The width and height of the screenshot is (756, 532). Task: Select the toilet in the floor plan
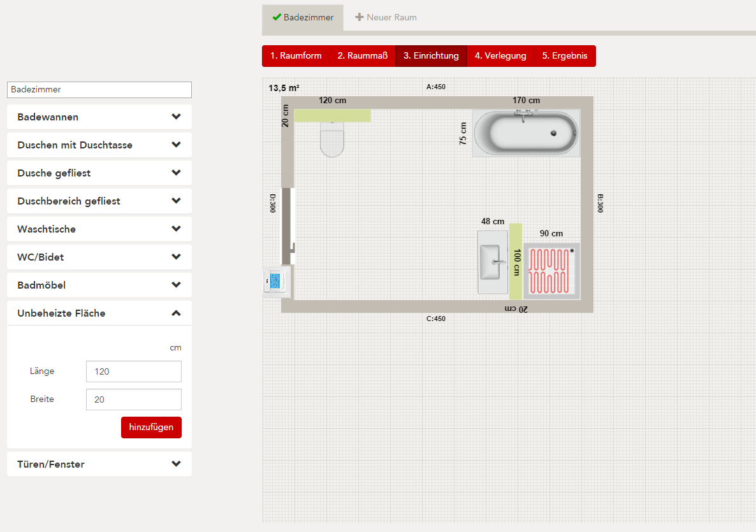(x=332, y=140)
